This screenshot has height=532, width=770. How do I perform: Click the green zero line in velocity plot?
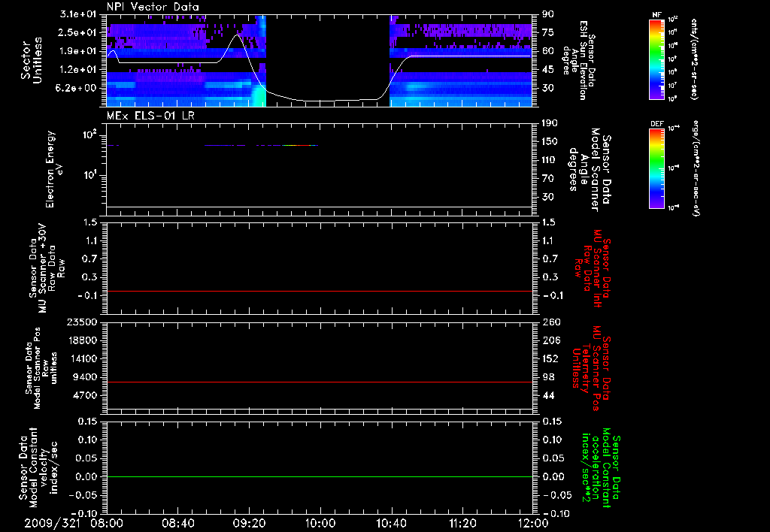pyautogui.click(x=320, y=476)
